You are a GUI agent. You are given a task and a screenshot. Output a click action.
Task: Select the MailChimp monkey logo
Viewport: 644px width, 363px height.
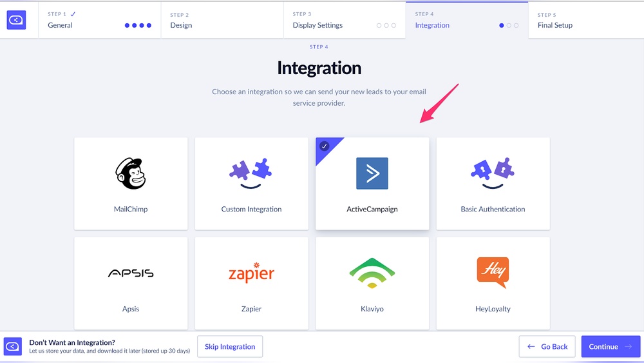pyautogui.click(x=131, y=173)
